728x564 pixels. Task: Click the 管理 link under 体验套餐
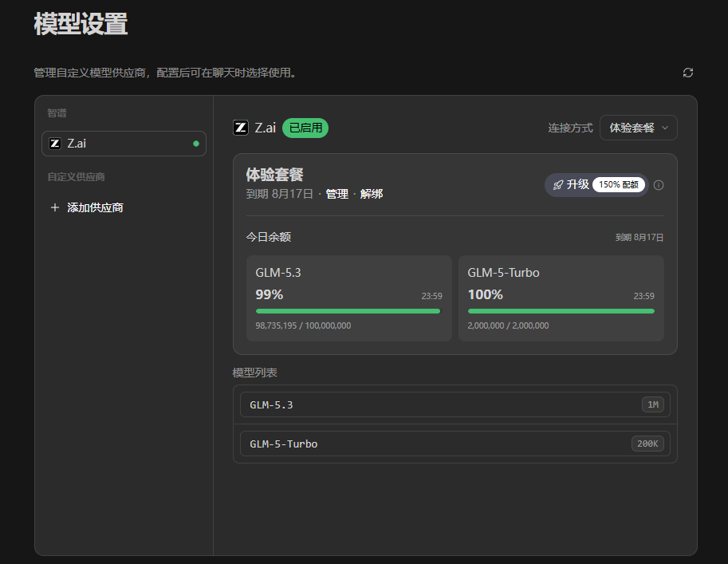(x=337, y=194)
